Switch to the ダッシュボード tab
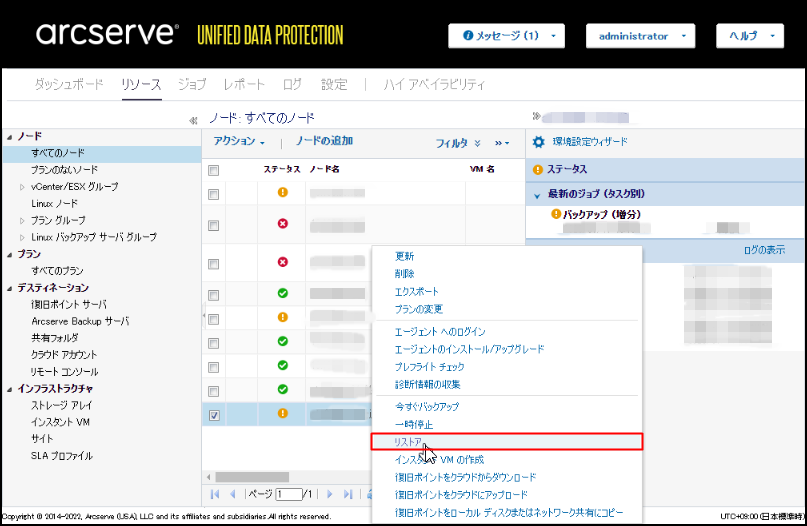 [x=69, y=84]
